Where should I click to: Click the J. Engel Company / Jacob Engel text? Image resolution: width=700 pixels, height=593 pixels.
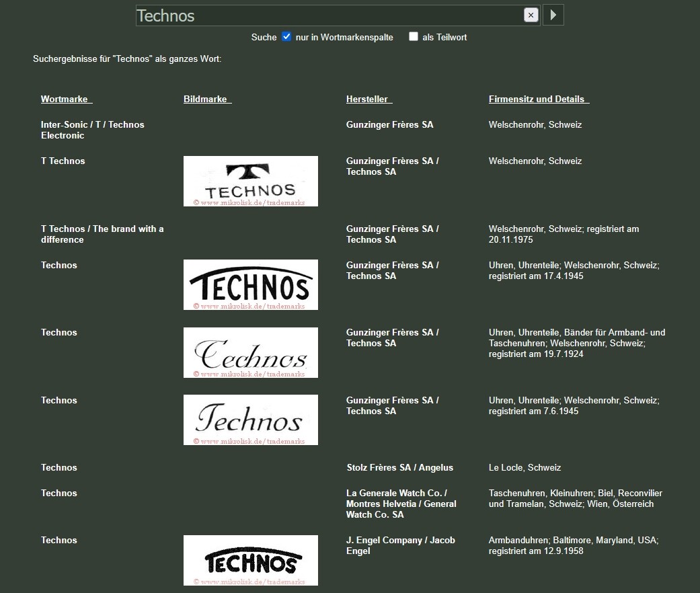[x=400, y=545]
